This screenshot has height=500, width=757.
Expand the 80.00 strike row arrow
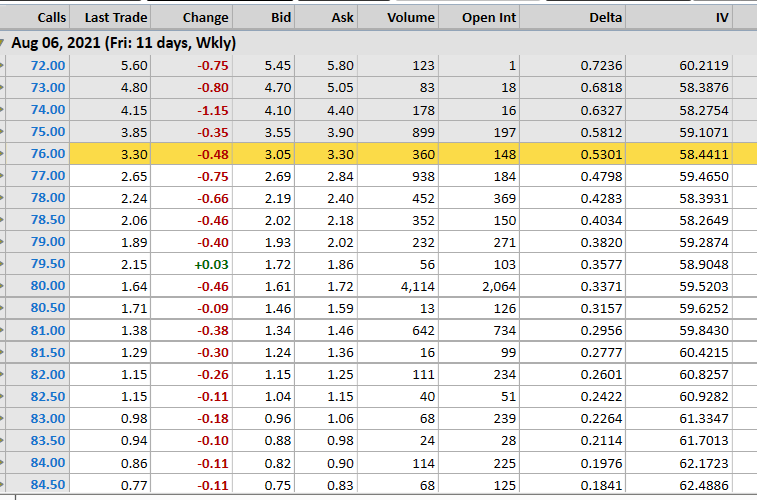point(2,286)
